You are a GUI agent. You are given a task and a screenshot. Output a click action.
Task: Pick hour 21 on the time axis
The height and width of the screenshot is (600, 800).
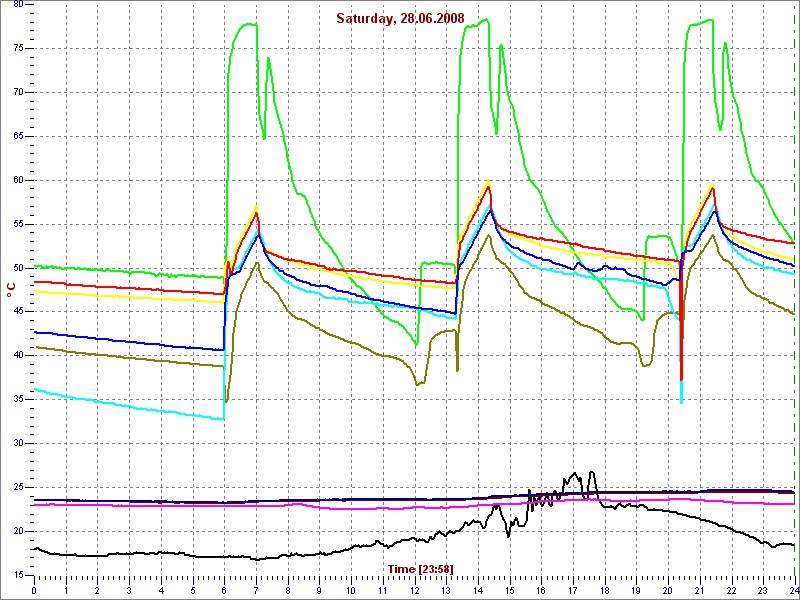699,590
